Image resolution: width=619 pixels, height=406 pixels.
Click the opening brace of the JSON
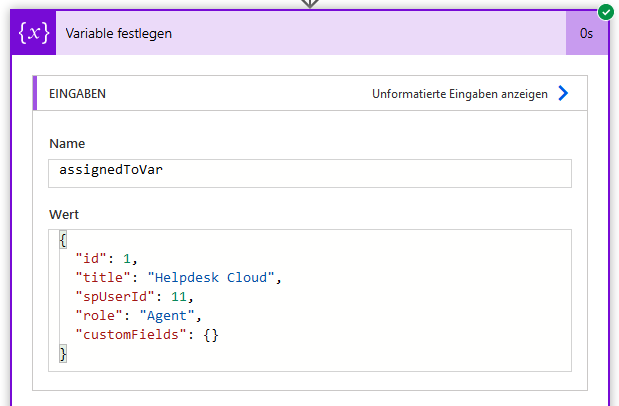coord(63,240)
